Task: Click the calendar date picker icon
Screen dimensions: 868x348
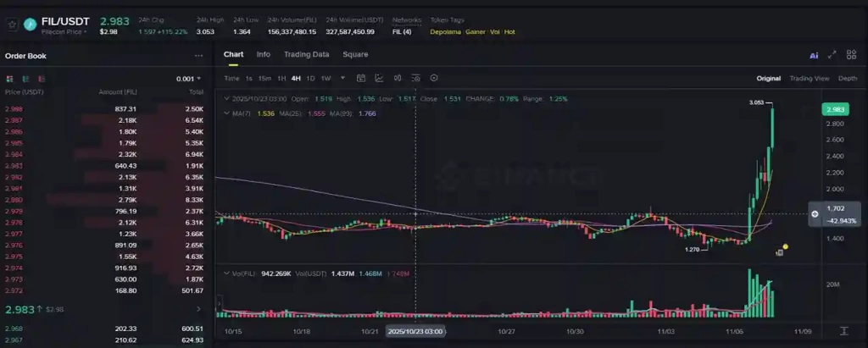Action: point(360,78)
